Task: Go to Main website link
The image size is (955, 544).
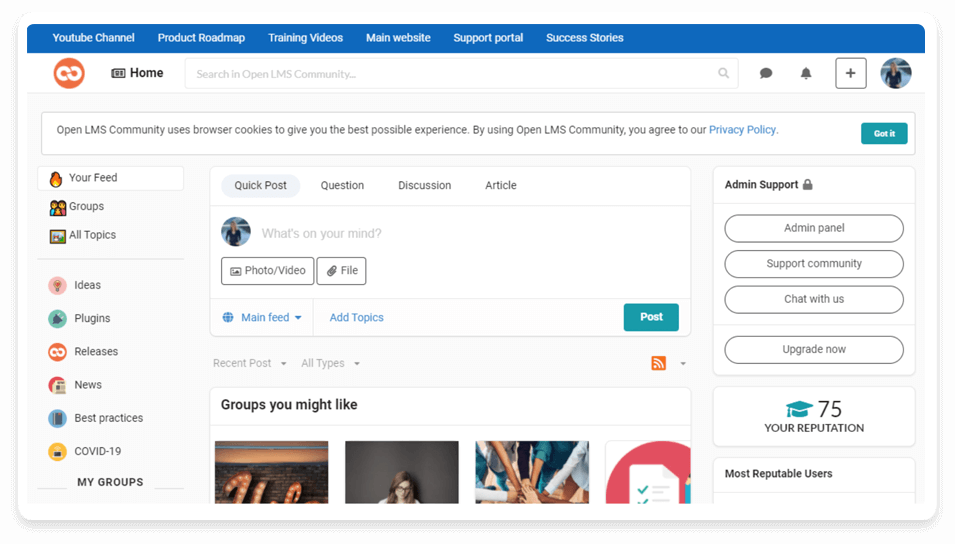Action: point(398,38)
